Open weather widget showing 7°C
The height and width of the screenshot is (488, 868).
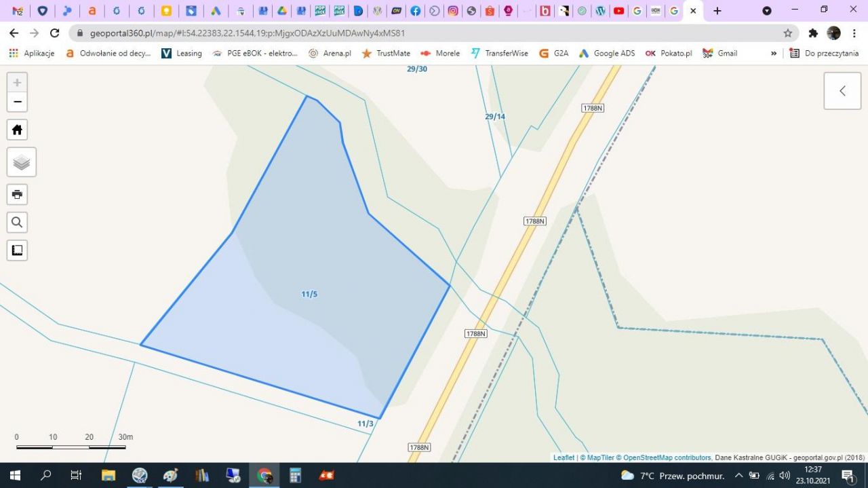point(673,476)
